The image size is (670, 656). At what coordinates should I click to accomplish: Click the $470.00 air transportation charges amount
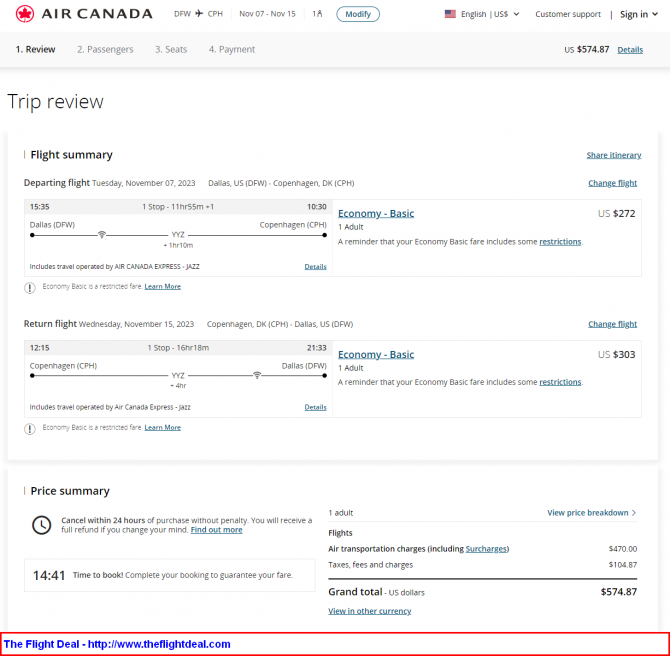[x=623, y=549]
